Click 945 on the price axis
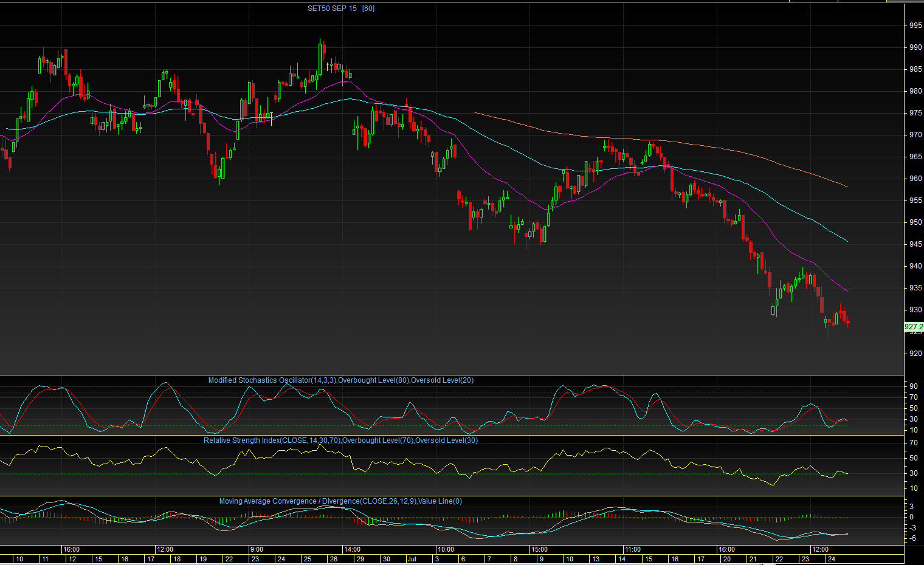This screenshot has height=565, width=924. 915,244
